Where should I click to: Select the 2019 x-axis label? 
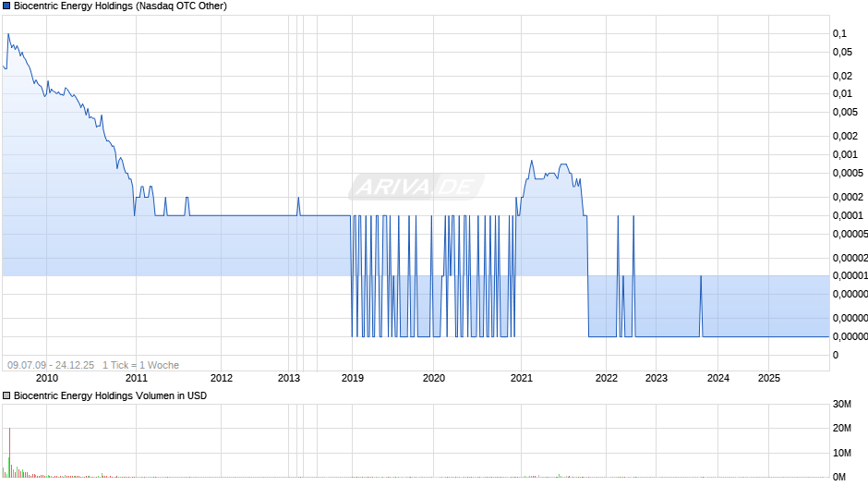coord(353,378)
